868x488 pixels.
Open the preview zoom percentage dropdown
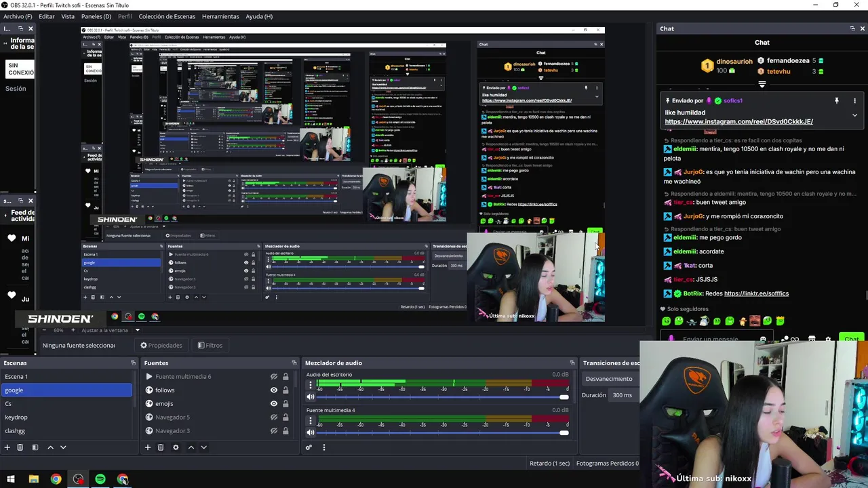pos(59,330)
